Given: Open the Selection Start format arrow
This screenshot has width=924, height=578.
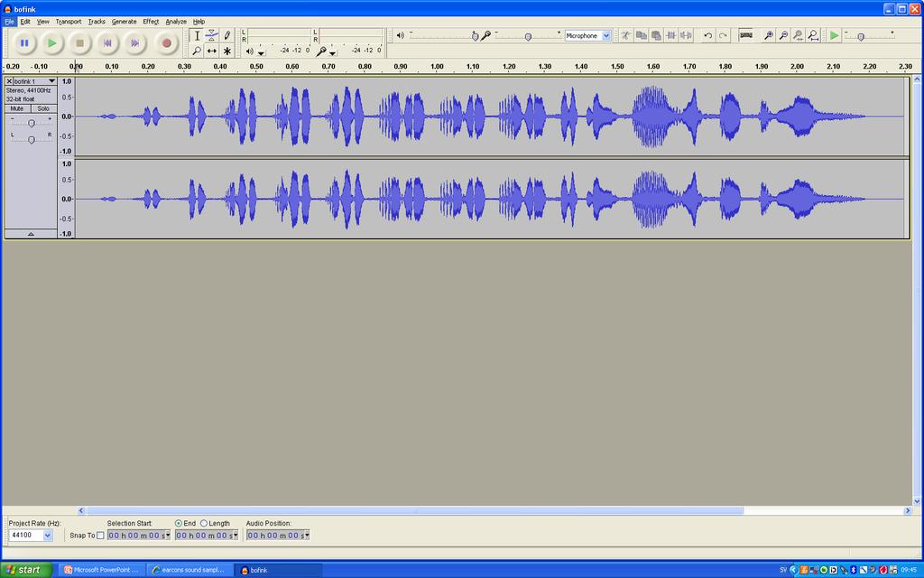Looking at the screenshot, I should pos(168,536).
